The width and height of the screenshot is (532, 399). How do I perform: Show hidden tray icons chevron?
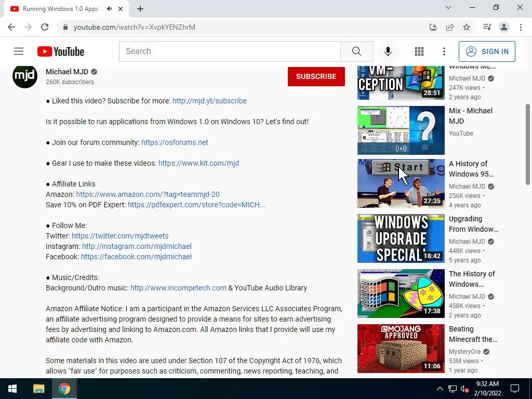click(440, 389)
